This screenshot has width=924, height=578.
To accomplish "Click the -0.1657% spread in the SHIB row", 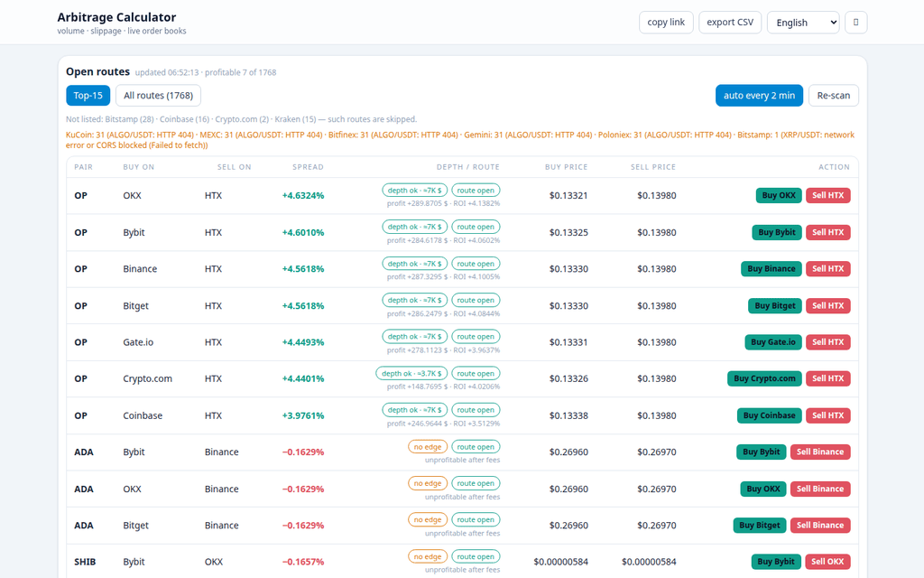I will 303,562.
